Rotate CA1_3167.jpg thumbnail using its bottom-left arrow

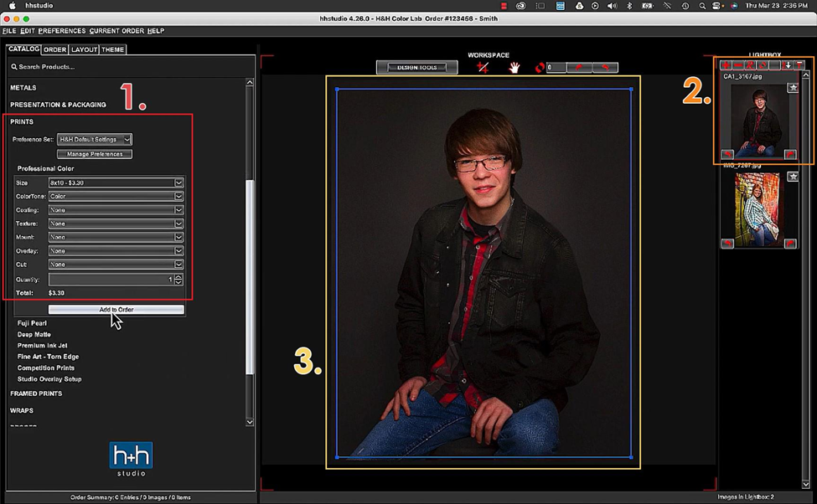(727, 154)
